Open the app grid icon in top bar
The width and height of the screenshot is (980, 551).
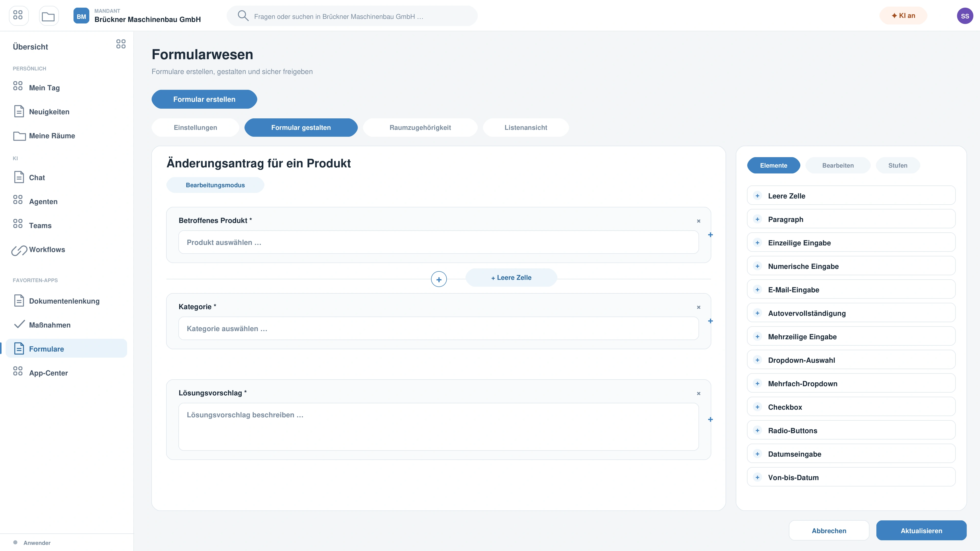pyautogui.click(x=18, y=16)
